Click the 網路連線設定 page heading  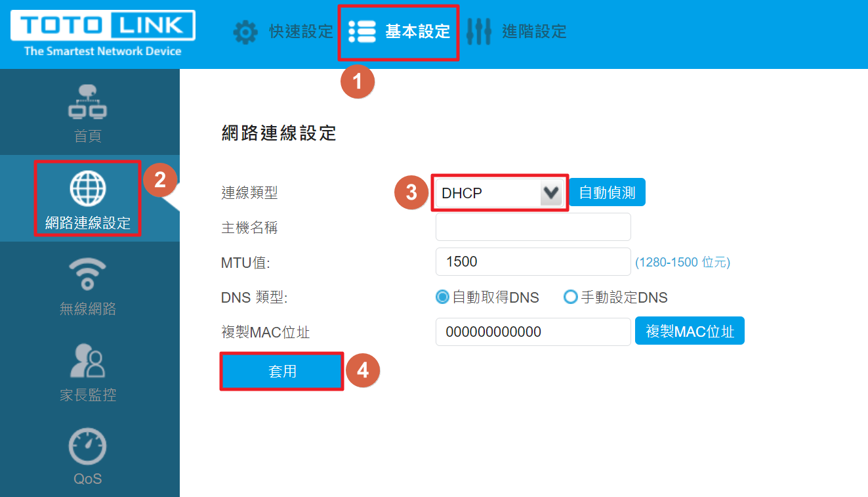(x=279, y=133)
